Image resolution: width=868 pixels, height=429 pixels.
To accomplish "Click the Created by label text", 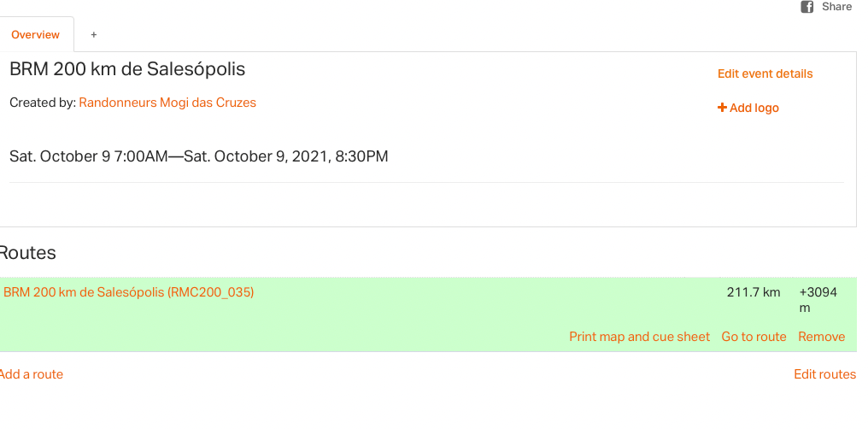I will [42, 103].
